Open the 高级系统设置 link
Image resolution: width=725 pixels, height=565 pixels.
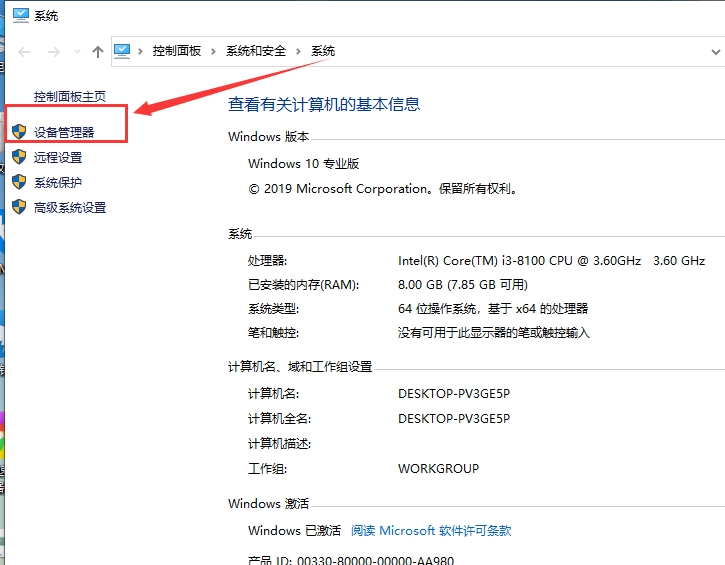[x=70, y=207]
